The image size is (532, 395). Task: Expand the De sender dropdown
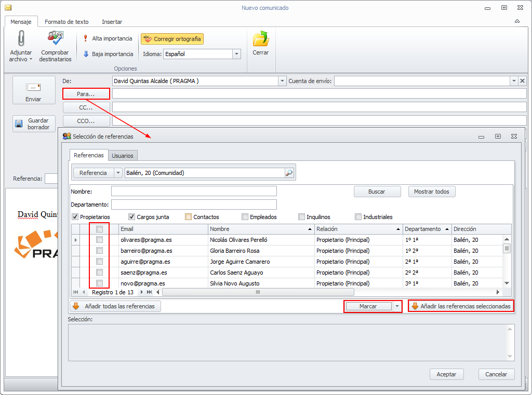coord(282,81)
